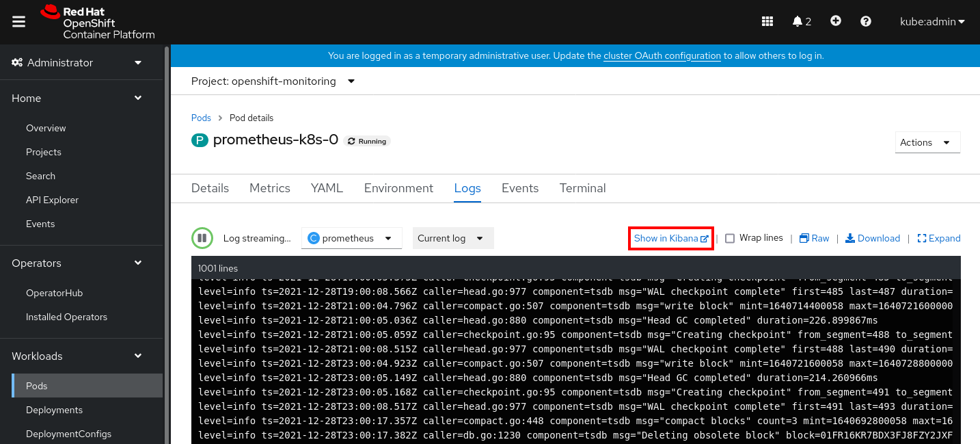
Task: Switch to the Events tab
Action: [x=520, y=188]
